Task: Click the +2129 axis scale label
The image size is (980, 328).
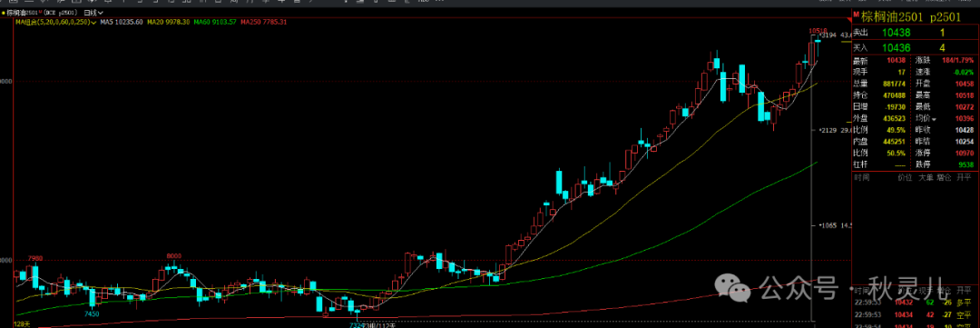Action: click(x=828, y=130)
